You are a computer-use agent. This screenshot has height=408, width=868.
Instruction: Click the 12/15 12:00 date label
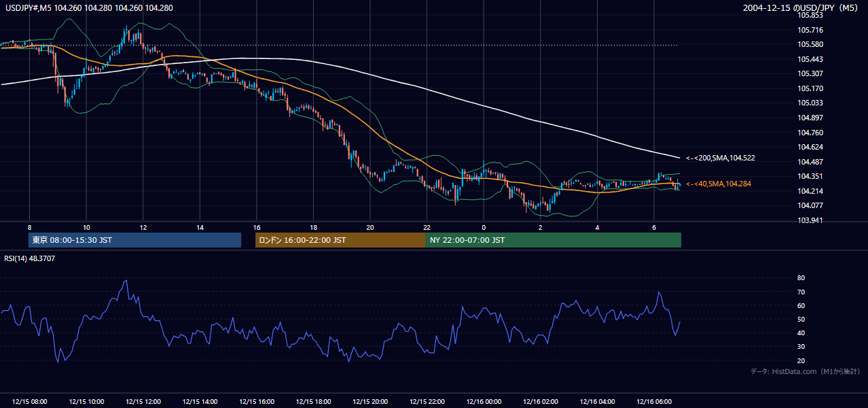point(143,402)
